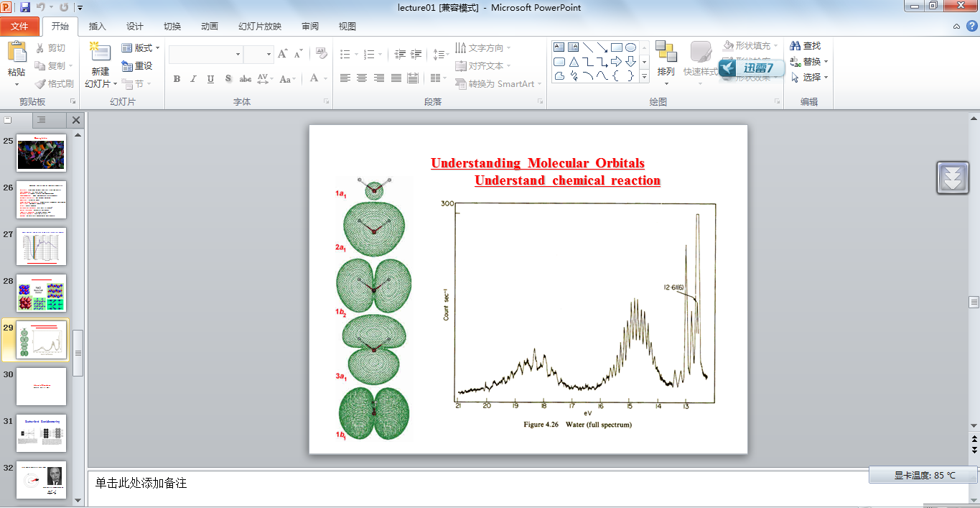Switch to the Insert (插入) tab
The width and height of the screenshot is (980, 508).
pos(97,27)
